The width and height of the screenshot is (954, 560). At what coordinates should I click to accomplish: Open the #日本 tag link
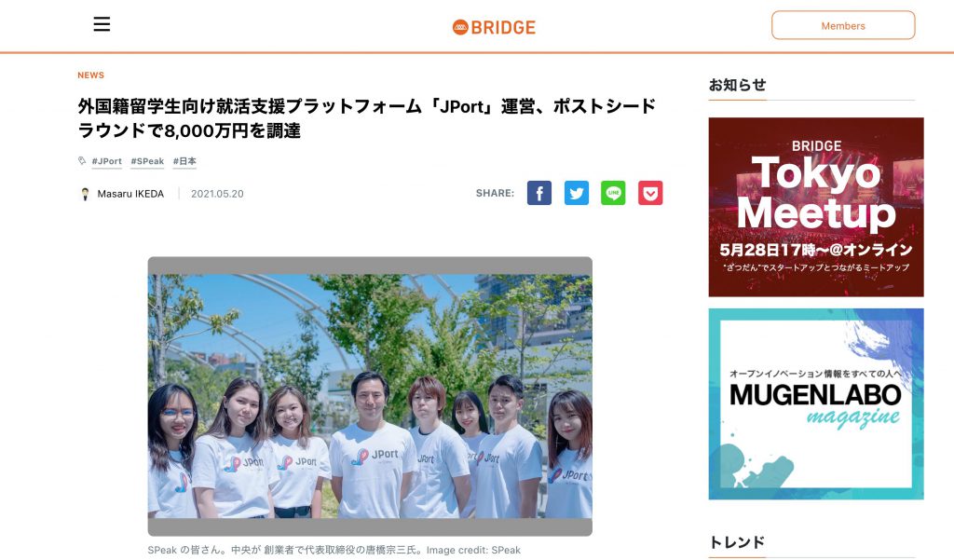[x=184, y=161]
